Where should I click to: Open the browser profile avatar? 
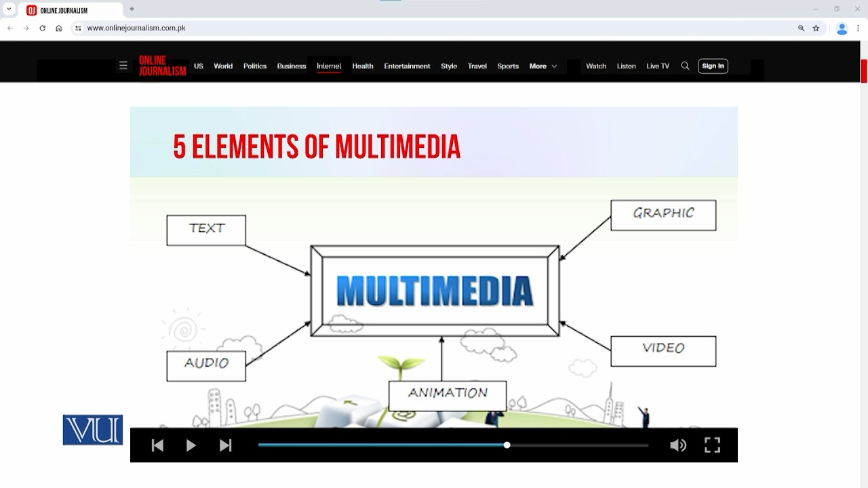(842, 28)
